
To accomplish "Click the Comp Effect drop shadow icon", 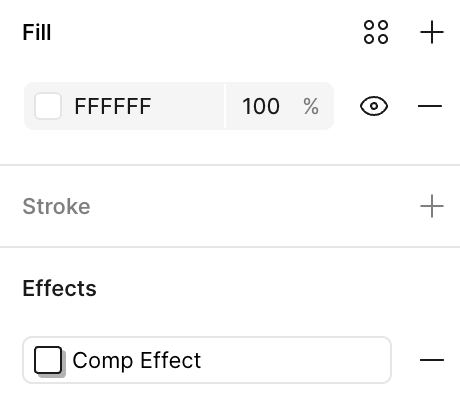I will [50, 362].
